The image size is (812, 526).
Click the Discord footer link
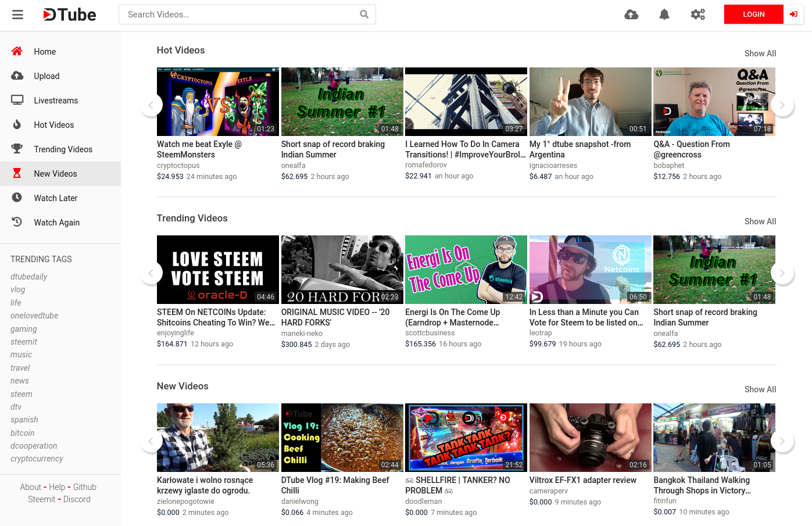pyautogui.click(x=77, y=499)
